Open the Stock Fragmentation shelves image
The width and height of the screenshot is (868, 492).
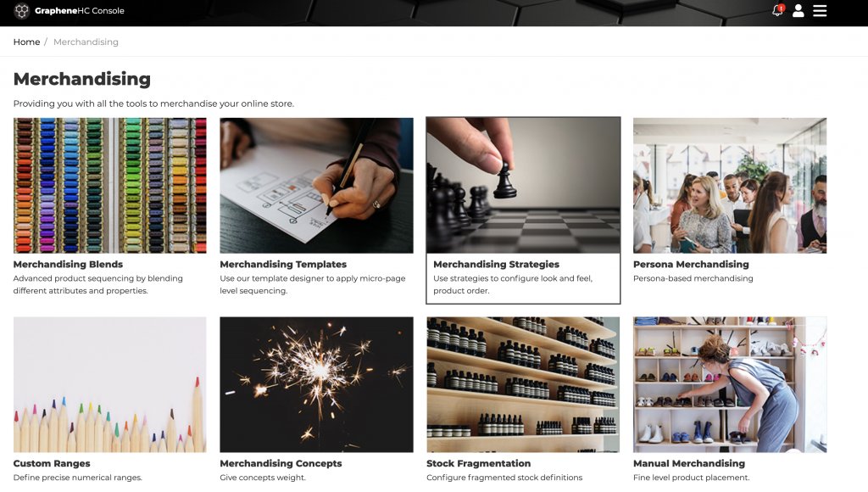pyautogui.click(x=523, y=384)
